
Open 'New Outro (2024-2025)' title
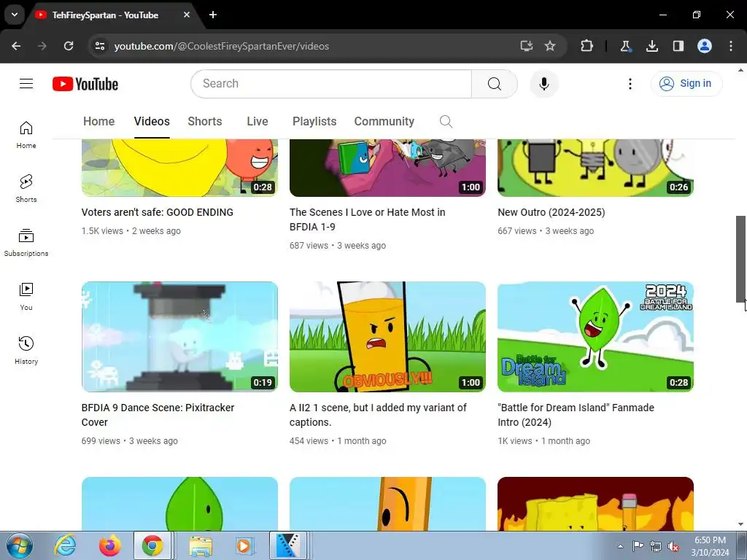tap(551, 212)
